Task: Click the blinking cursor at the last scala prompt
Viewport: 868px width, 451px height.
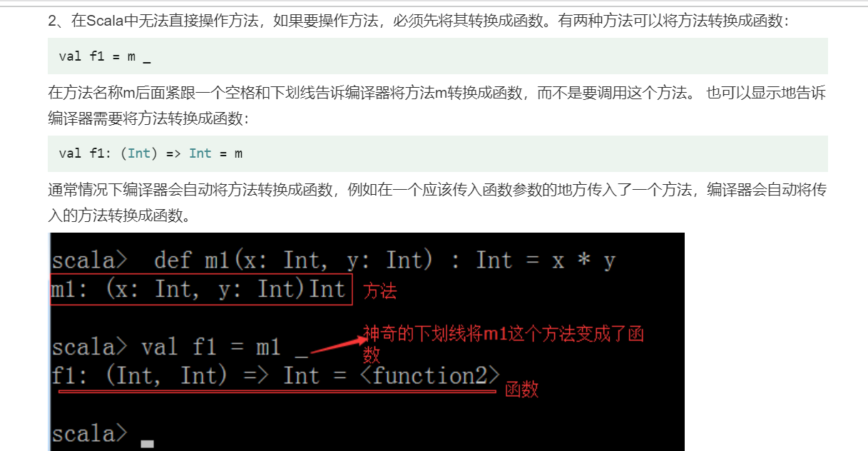Action: click(x=147, y=444)
